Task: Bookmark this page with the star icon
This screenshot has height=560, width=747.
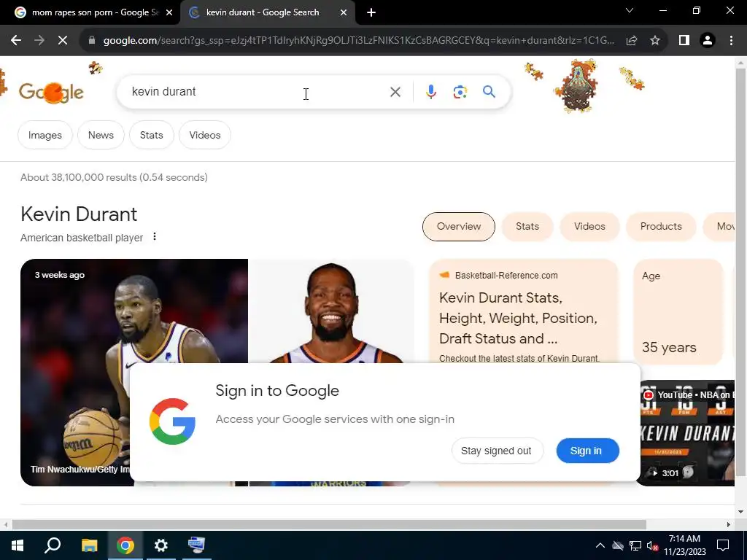Action: tap(655, 41)
